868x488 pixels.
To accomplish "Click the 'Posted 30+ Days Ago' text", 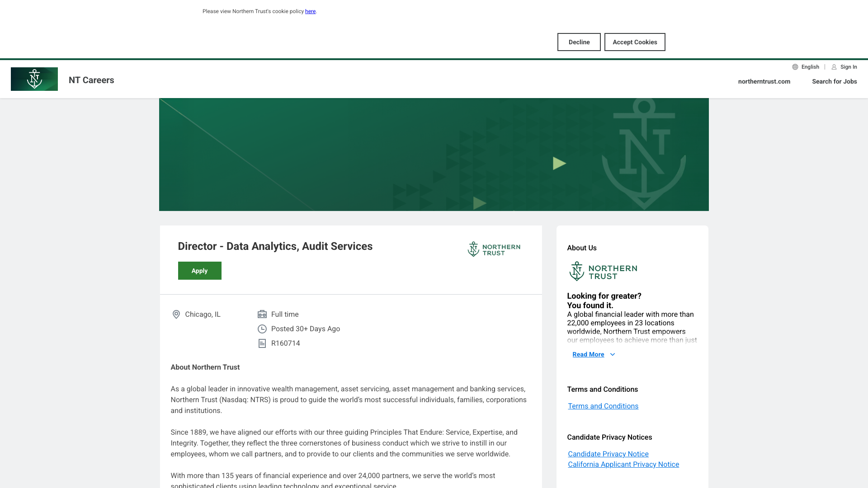I will click(306, 329).
